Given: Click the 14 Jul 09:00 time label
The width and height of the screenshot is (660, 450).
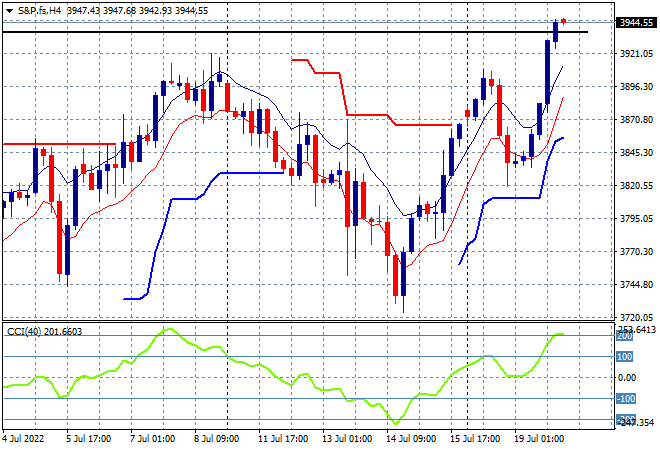Looking at the screenshot, I should 411,439.
